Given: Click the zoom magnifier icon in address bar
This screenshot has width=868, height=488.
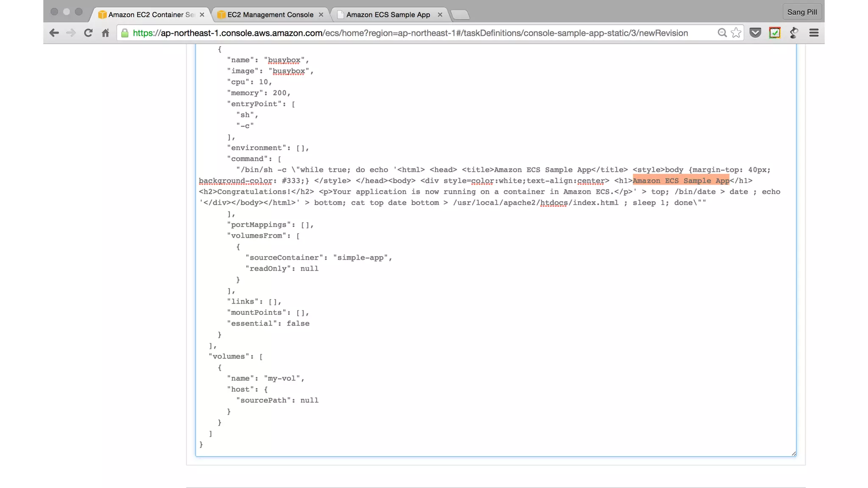Looking at the screenshot, I should point(722,33).
